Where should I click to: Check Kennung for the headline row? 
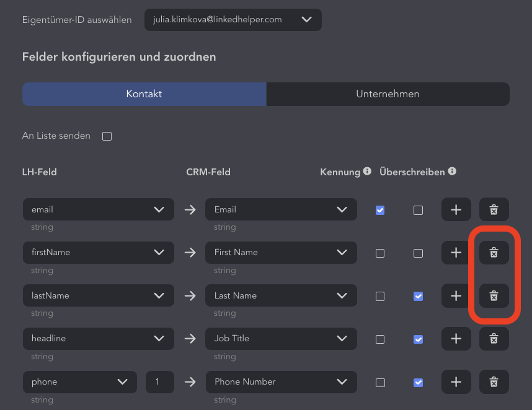[x=380, y=339]
